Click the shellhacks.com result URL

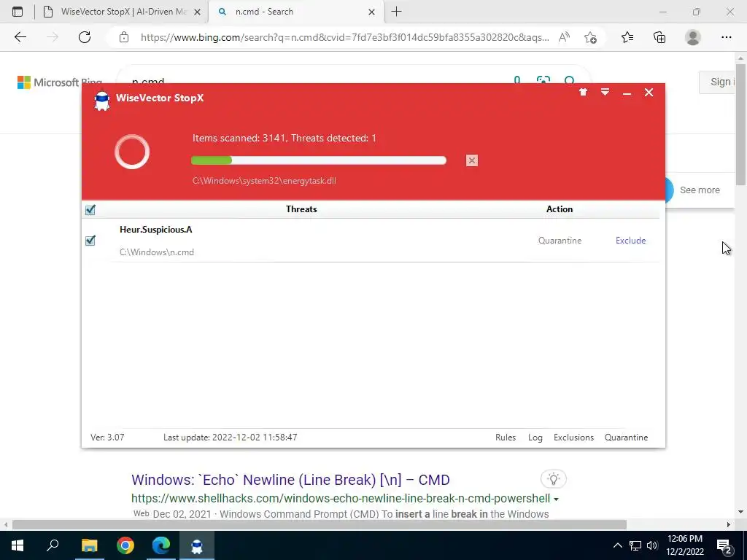tap(341, 498)
